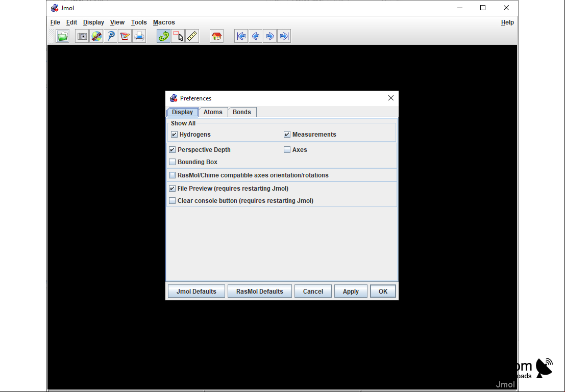This screenshot has height=392, width=565.
Task: Cancel the Preferences dialog
Action: click(x=313, y=291)
